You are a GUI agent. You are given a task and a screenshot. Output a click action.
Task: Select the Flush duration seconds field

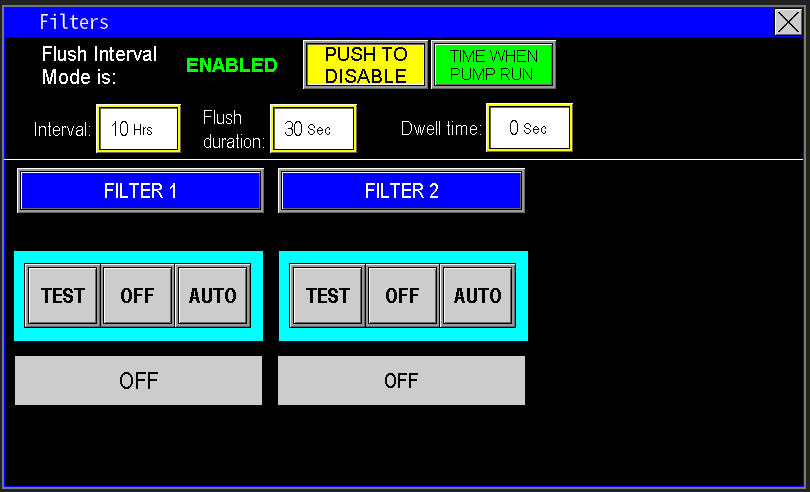(x=313, y=128)
